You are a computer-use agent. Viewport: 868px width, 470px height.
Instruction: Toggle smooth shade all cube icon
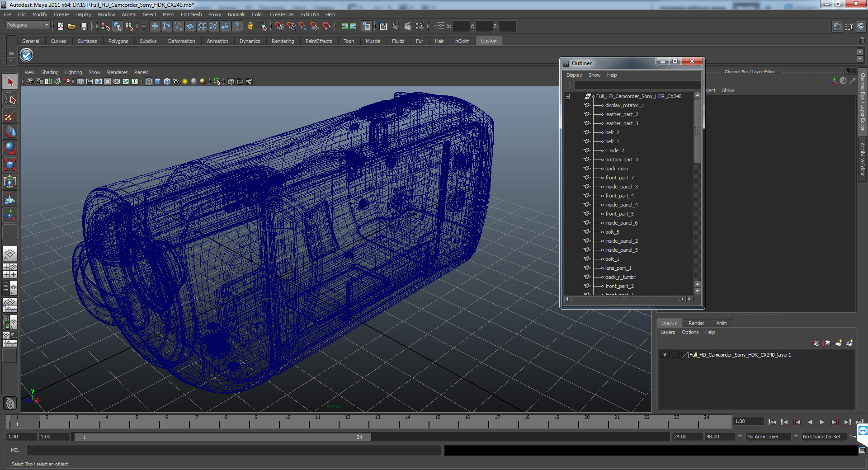click(158, 81)
